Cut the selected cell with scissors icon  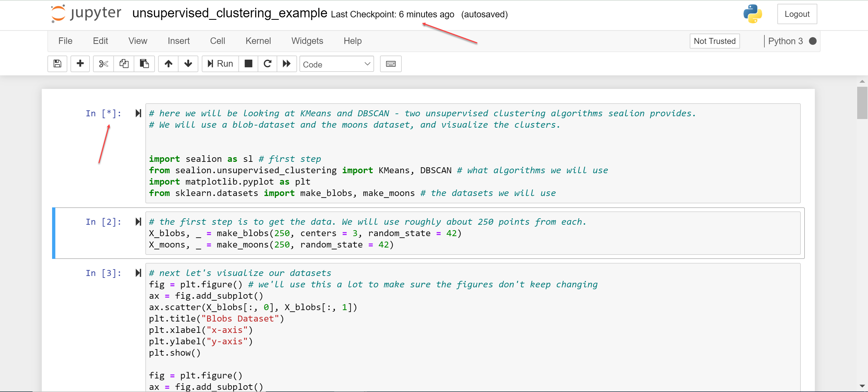103,64
